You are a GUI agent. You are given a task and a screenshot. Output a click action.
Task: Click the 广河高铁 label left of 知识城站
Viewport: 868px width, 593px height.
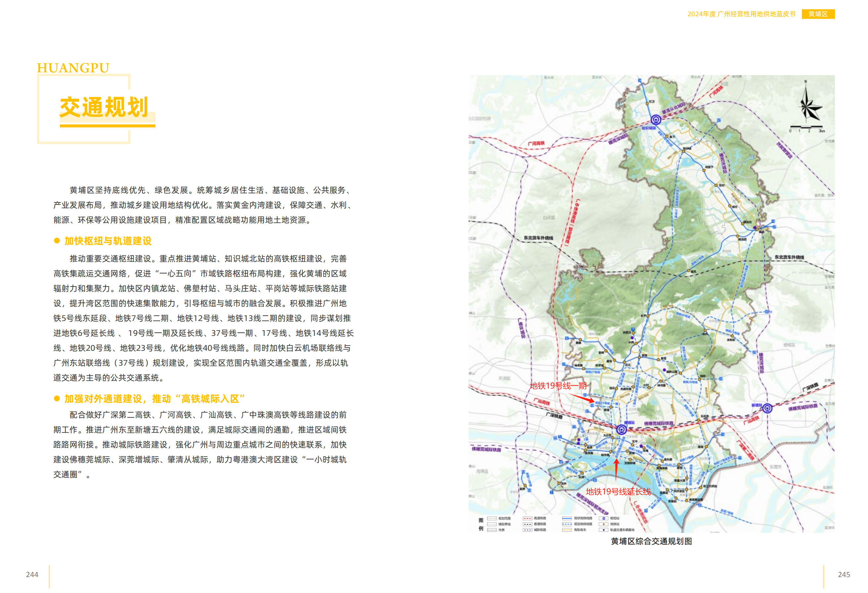pyautogui.click(x=536, y=144)
